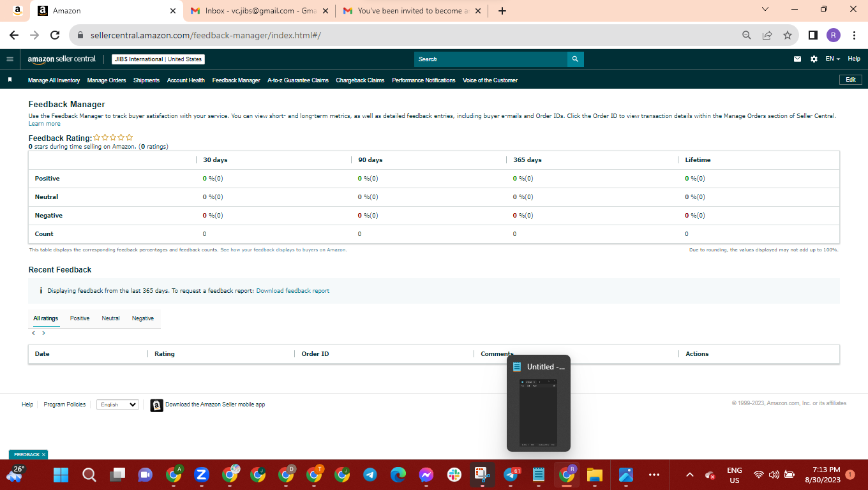Close the FEEDBACK tag with its X
868x490 pixels.
(44, 455)
